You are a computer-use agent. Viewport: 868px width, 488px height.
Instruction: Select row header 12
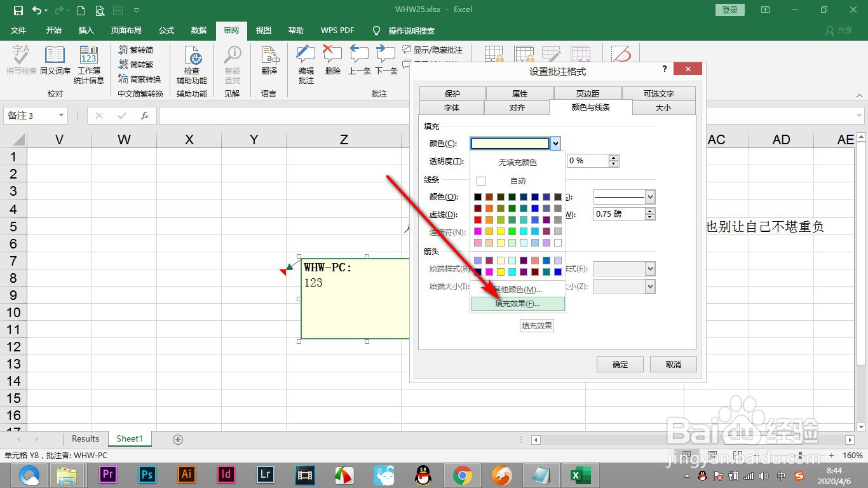click(x=13, y=347)
